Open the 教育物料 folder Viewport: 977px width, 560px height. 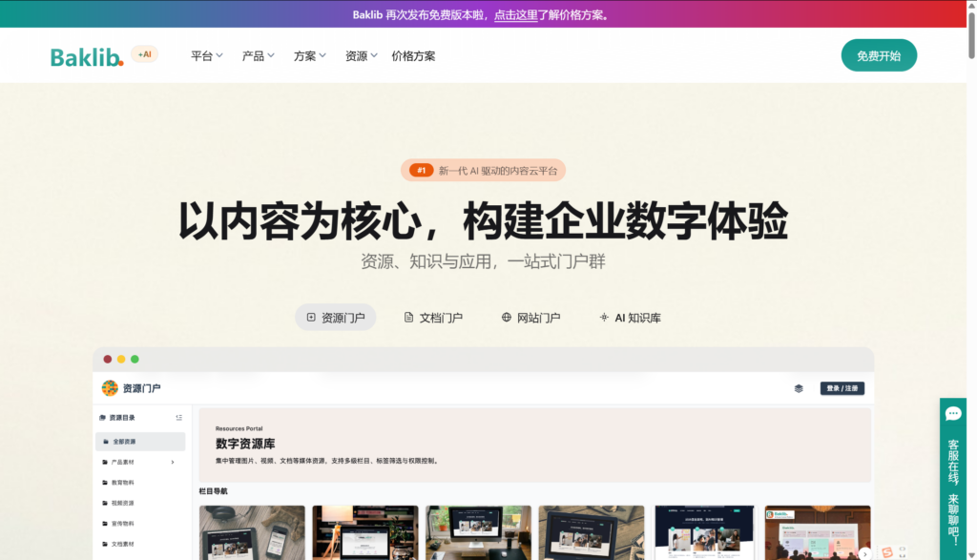coord(122,482)
